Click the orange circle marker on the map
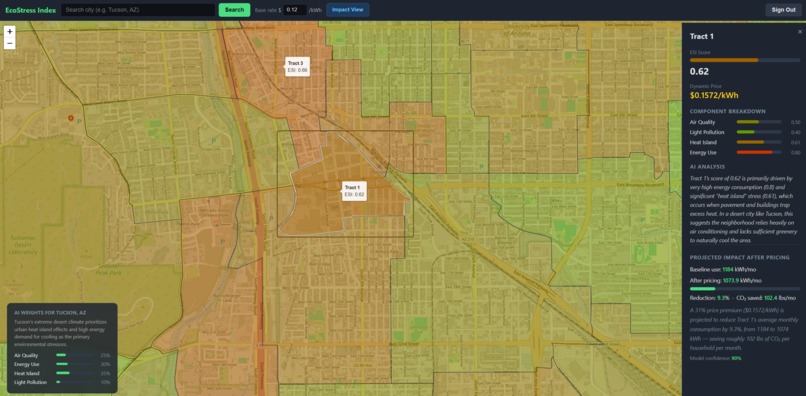Viewport: 806px width, 396px height. (x=71, y=118)
